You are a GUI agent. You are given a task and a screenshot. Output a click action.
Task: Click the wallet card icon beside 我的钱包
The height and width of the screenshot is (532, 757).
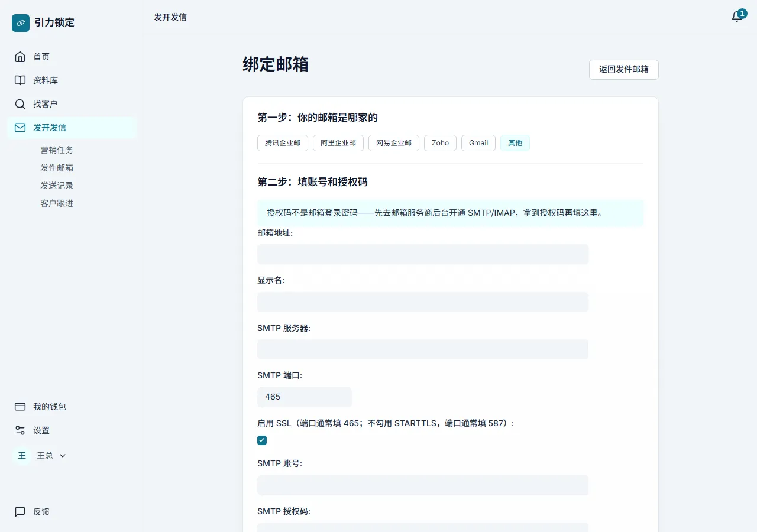click(20, 407)
